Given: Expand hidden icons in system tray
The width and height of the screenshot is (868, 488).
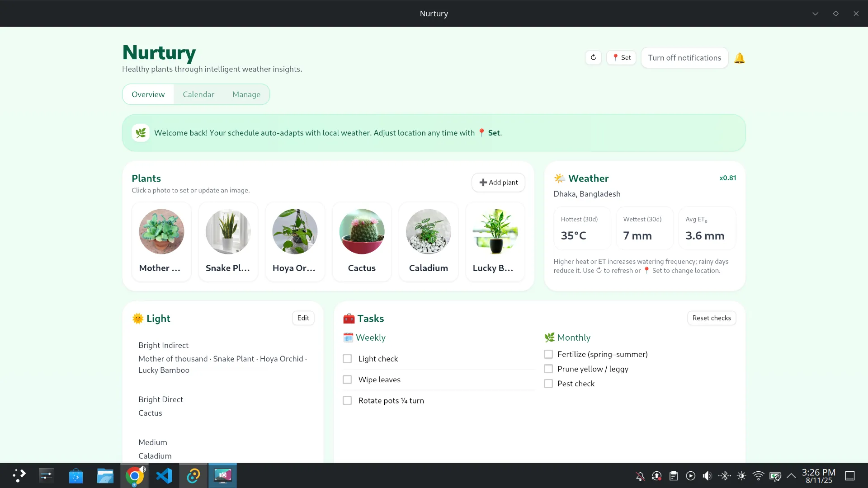Looking at the screenshot, I should [x=790, y=475].
